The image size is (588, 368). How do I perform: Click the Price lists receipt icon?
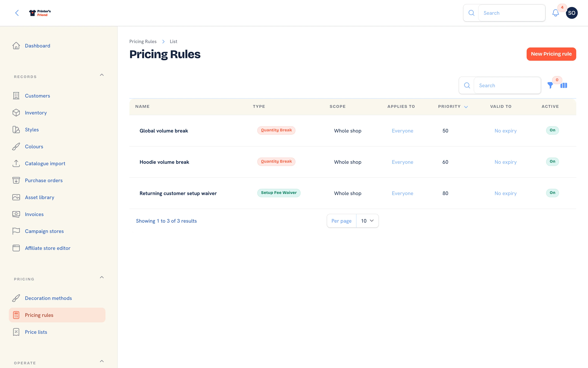[x=16, y=332]
